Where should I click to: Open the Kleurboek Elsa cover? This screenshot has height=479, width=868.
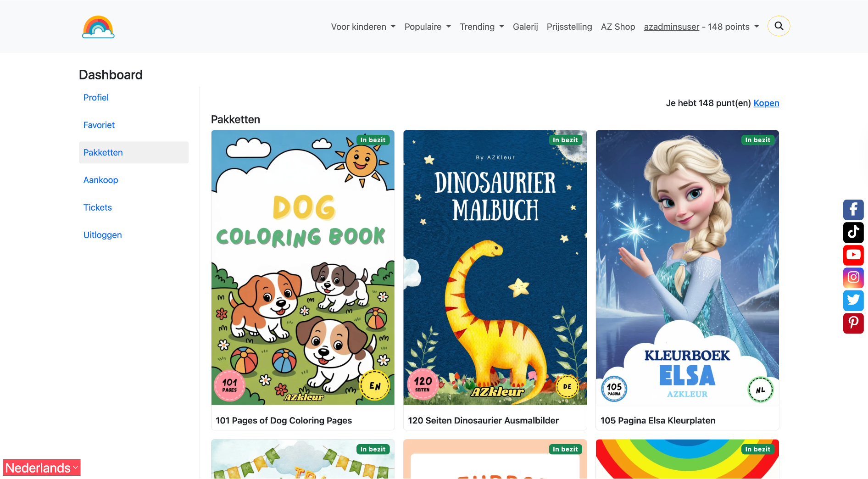tap(687, 267)
